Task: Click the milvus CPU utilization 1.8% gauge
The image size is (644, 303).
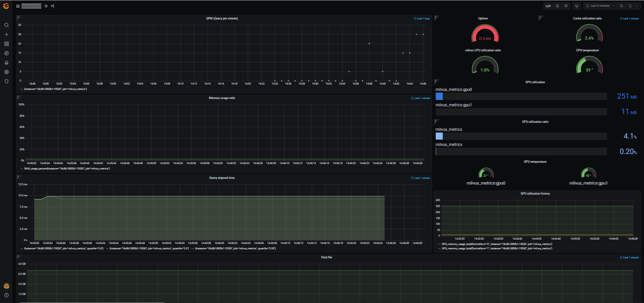Action: [485, 65]
